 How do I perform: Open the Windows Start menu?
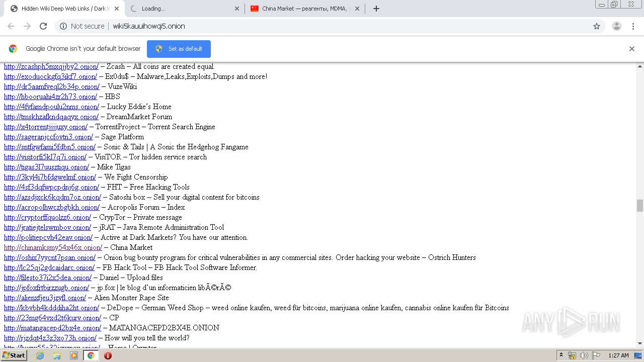14,355
